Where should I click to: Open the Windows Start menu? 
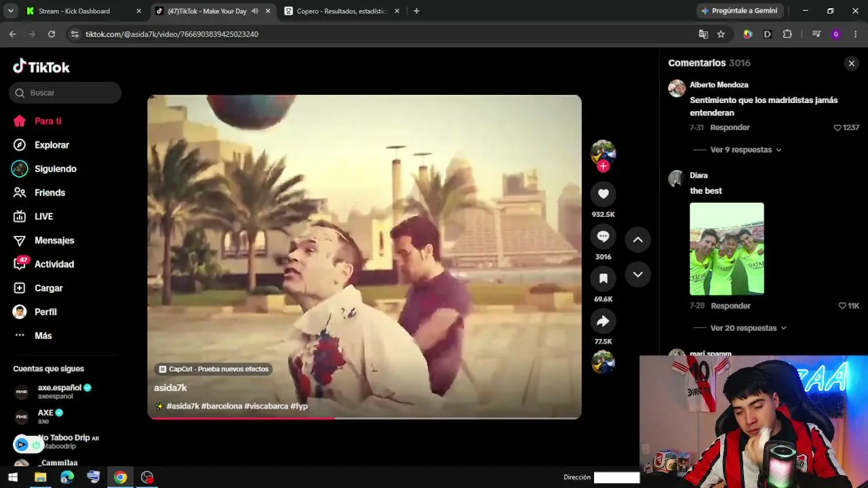pos(12,477)
